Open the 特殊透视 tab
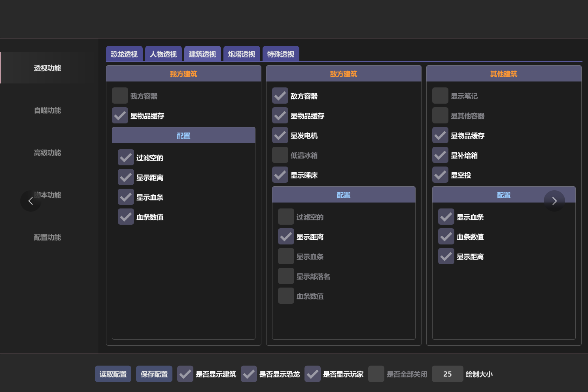 point(281,54)
